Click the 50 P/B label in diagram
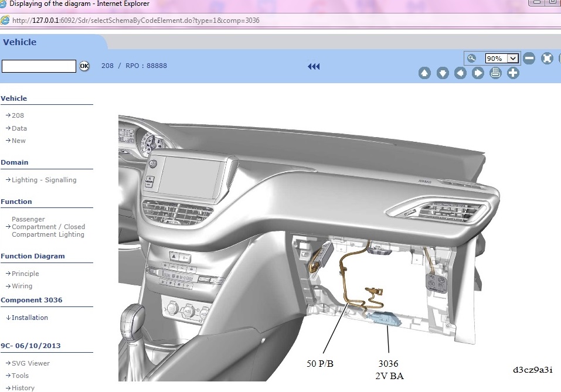This screenshot has height=392, width=561. (x=320, y=364)
